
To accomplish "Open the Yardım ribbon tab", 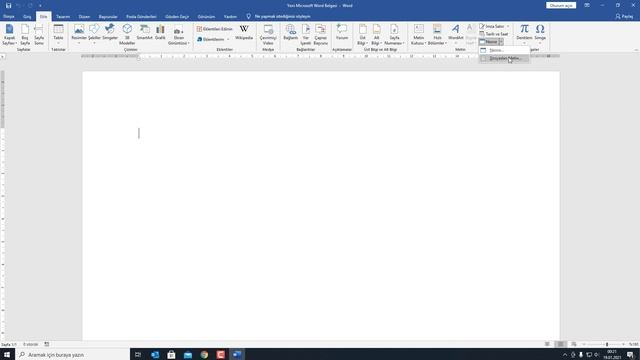I will coord(230,17).
